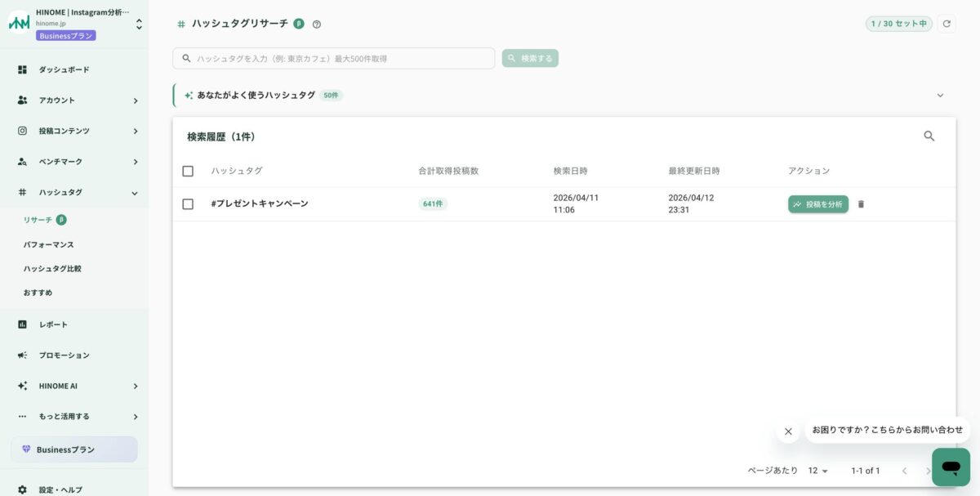Open the search icon in the 検索履歴 panel
Image resolution: width=980 pixels, height=496 pixels.
click(x=929, y=136)
